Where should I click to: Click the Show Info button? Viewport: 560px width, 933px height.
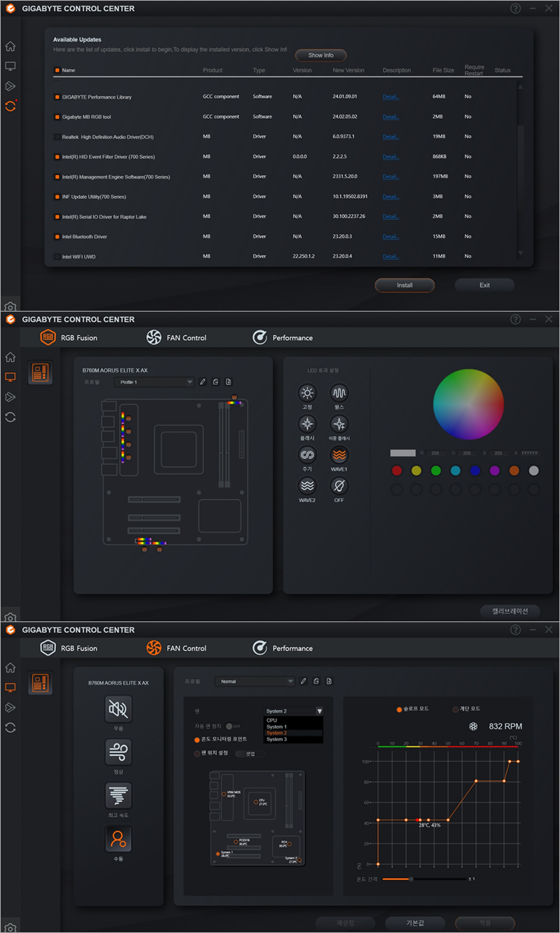pyautogui.click(x=321, y=55)
